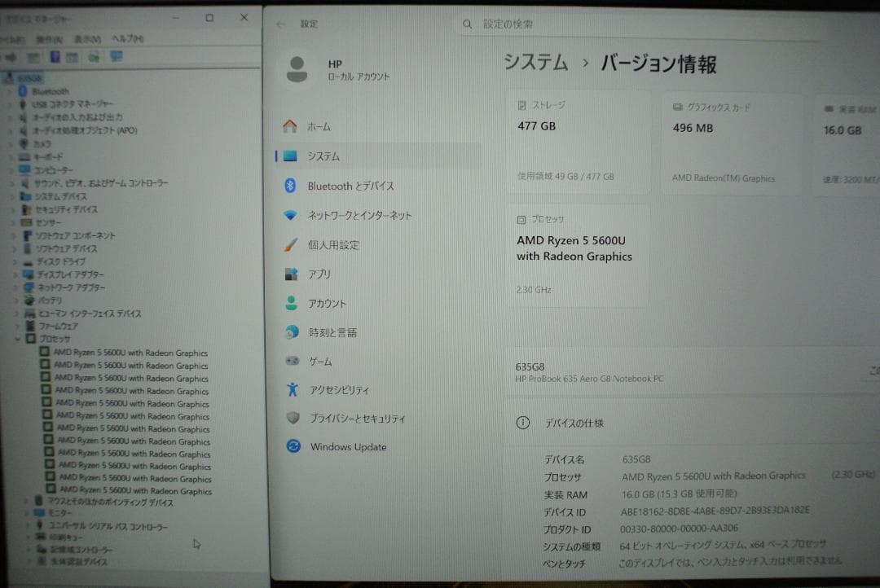Click the show console tree toolbar icon
The image size is (880, 588).
click(32, 57)
